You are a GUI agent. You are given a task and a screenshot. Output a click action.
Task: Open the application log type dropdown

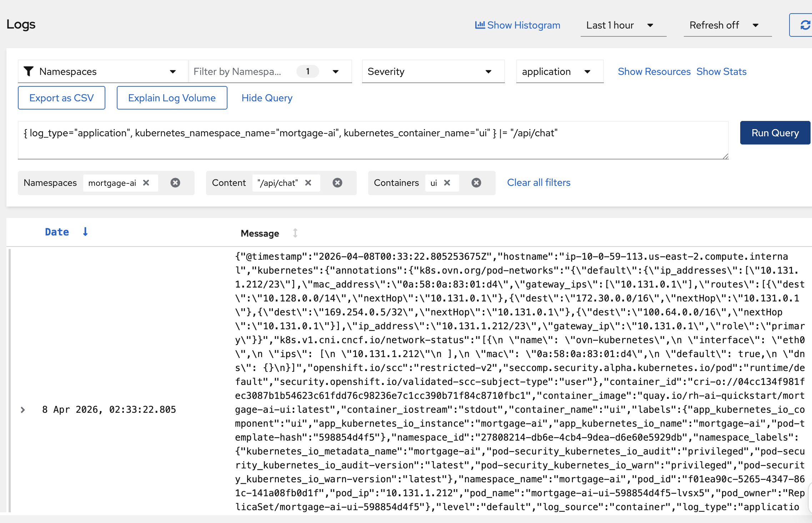click(x=559, y=71)
